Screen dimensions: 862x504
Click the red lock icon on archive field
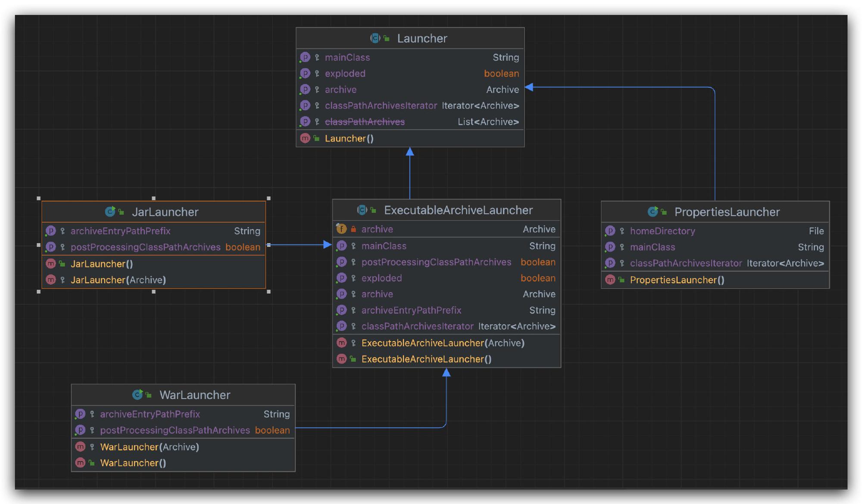pos(353,229)
